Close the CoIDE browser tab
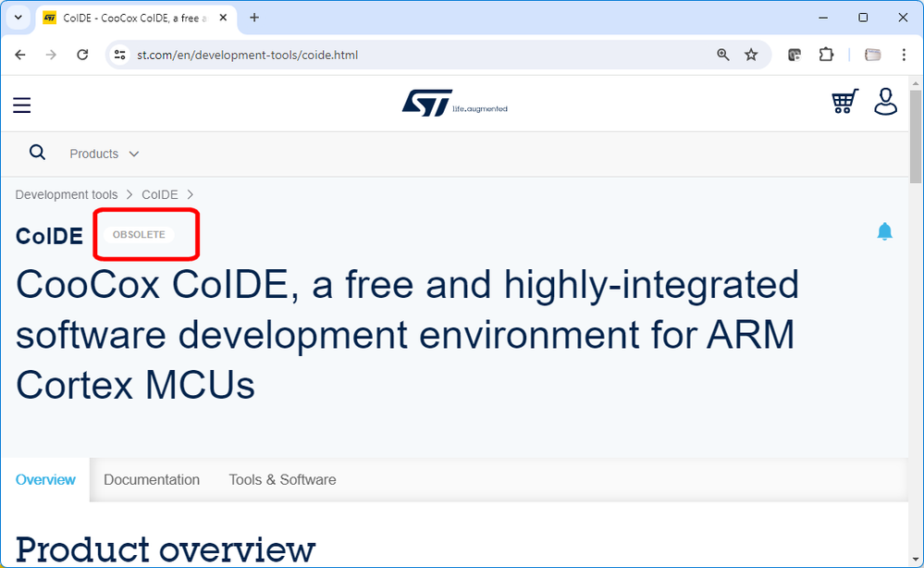The image size is (924, 568). 223,18
